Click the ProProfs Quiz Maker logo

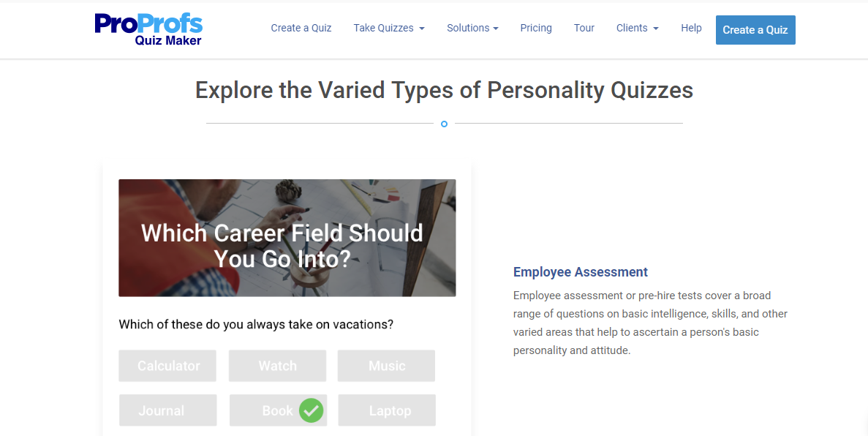click(x=148, y=29)
